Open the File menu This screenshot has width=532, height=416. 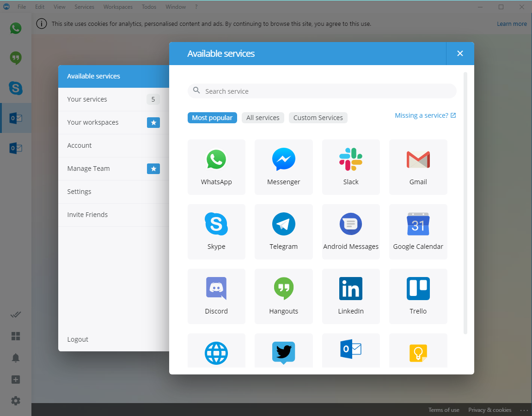22,7
